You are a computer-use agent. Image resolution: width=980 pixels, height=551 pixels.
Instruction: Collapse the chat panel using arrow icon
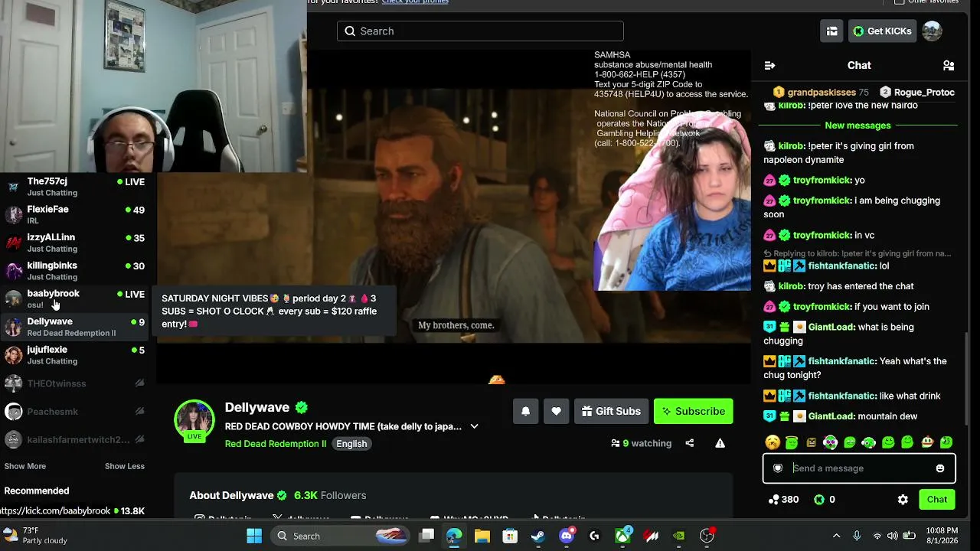tap(769, 66)
